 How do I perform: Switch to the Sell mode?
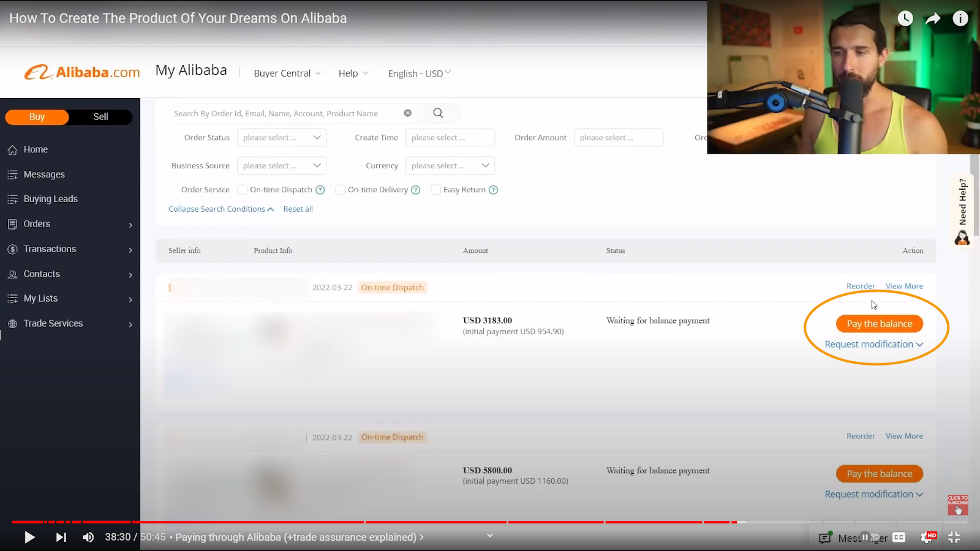pos(100,116)
